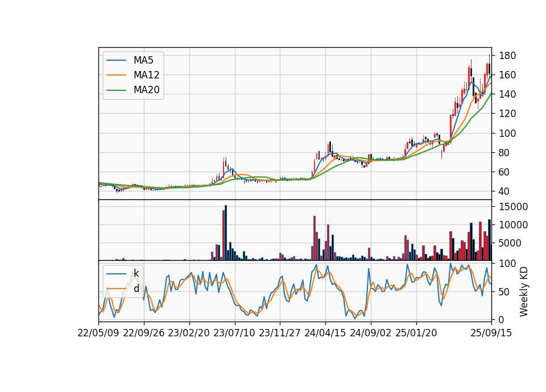The width and height of the screenshot is (546, 392).
Task: Click the 0 KD axis label
Action: coord(502,320)
